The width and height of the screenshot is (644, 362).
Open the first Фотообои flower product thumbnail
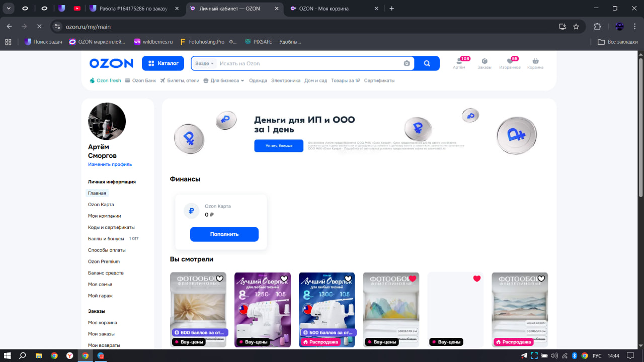198,310
